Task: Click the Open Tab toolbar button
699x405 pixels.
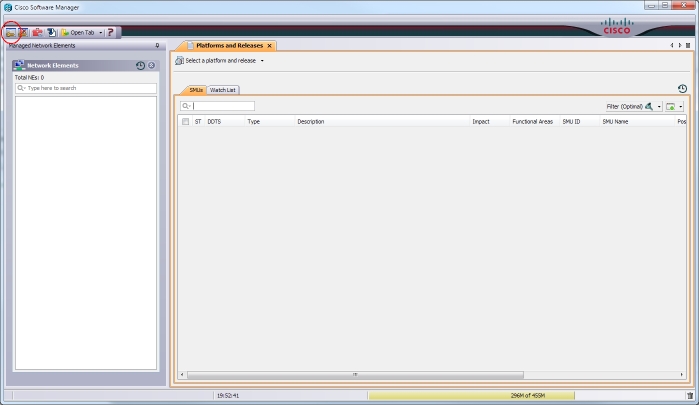Action: pyautogui.click(x=78, y=33)
